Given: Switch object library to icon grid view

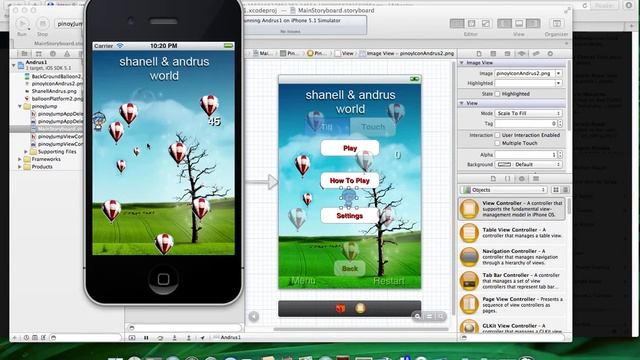Looking at the screenshot, I should 556,190.
